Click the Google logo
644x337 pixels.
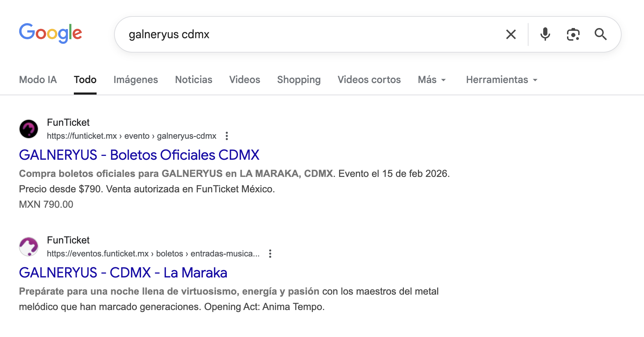pyautogui.click(x=50, y=33)
